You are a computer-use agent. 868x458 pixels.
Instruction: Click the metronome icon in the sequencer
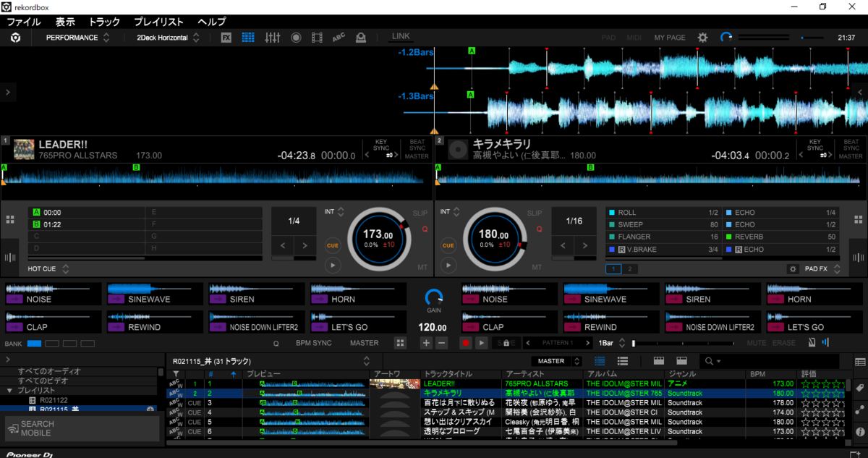point(812,342)
